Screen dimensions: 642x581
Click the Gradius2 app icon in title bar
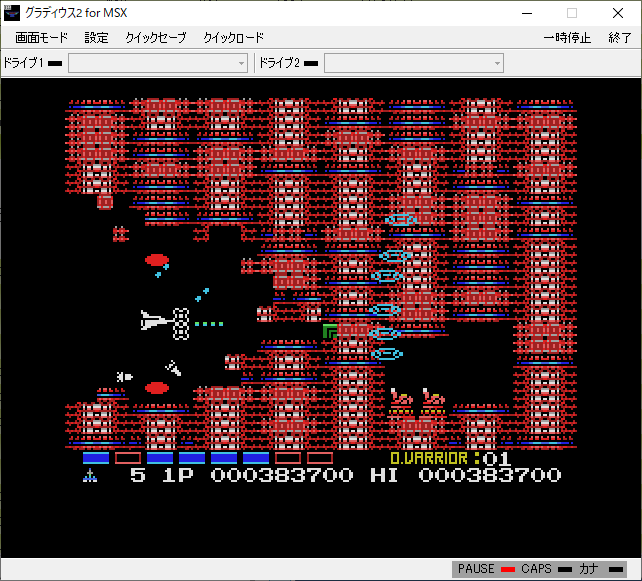tap(12, 13)
